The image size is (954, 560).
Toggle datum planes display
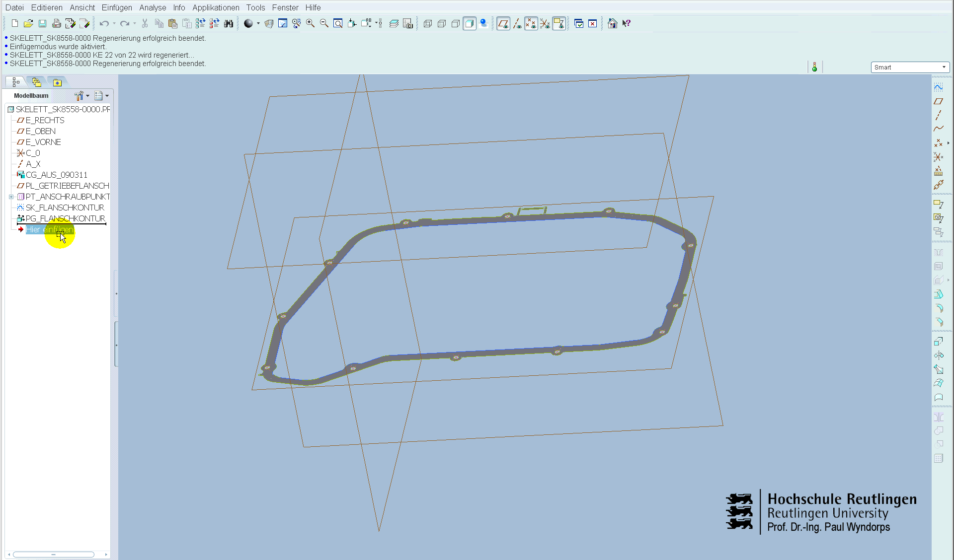503,23
